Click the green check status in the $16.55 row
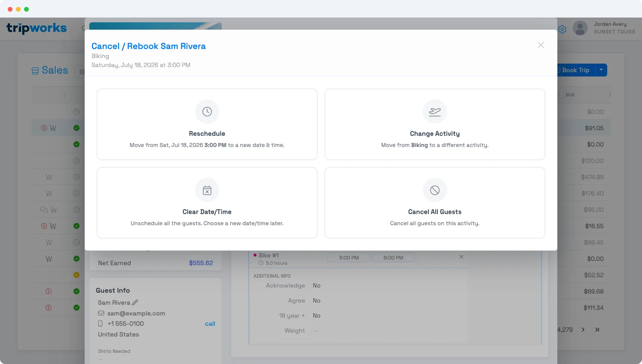 [76, 226]
